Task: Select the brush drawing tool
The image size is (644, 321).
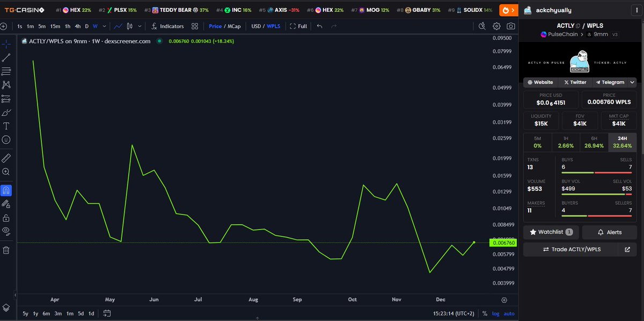Action: click(x=6, y=113)
